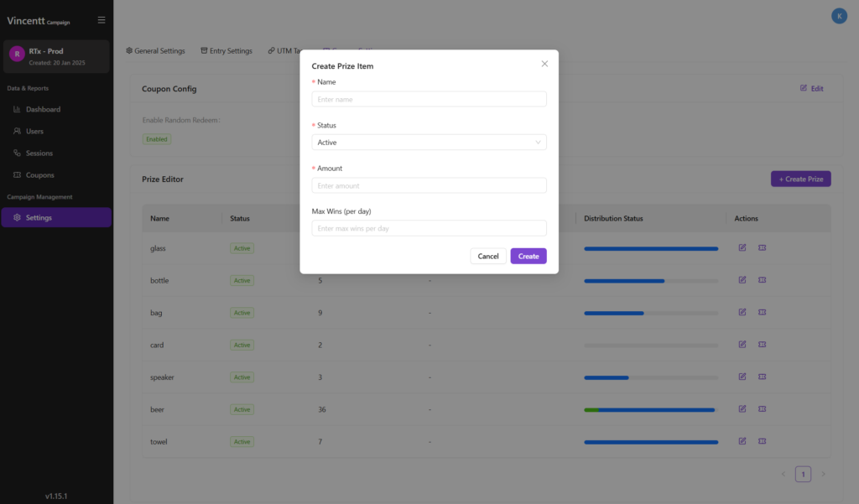Click the edit icon for towel prize
This screenshot has height=504, width=859.
click(x=742, y=441)
